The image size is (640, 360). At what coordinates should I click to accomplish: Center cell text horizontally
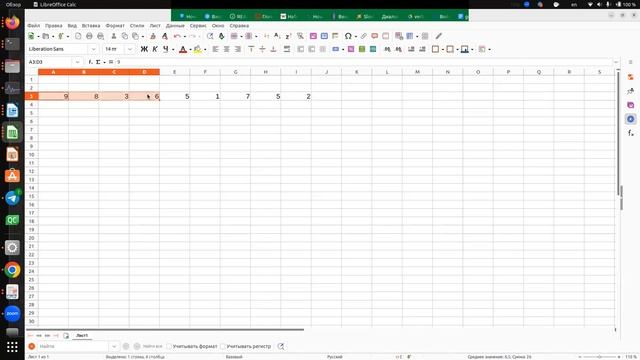(227, 49)
